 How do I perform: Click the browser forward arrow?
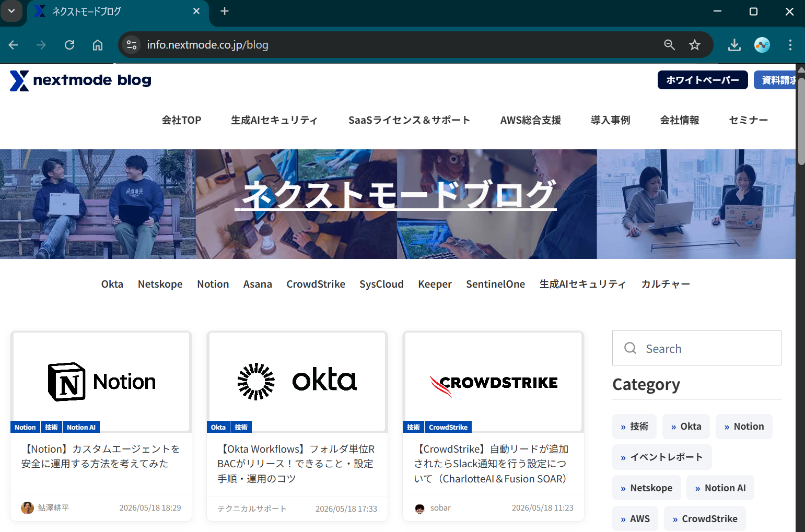point(41,45)
